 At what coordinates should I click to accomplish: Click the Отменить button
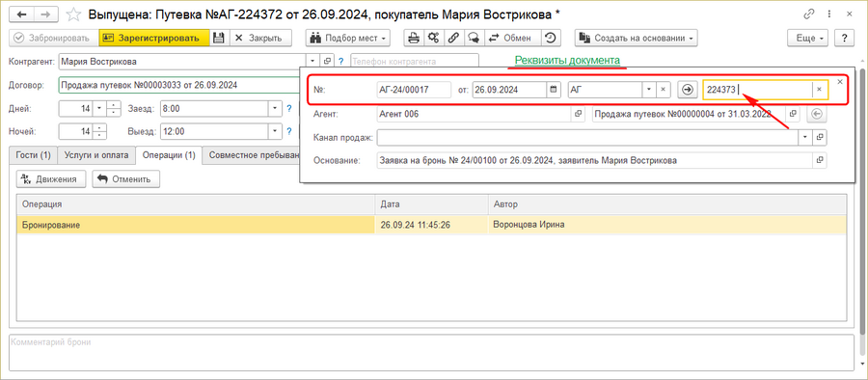pyautogui.click(x=126, y=178)
